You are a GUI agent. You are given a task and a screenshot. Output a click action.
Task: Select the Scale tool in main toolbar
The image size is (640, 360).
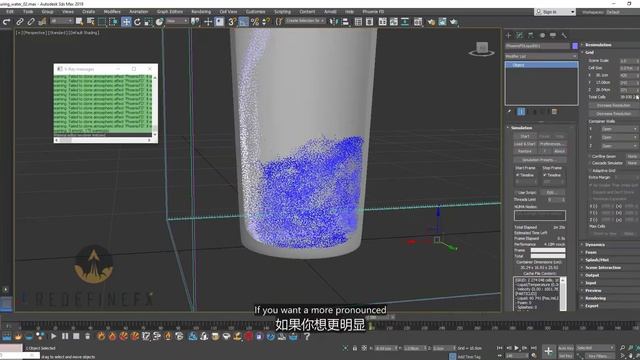[x=148, y=22]
